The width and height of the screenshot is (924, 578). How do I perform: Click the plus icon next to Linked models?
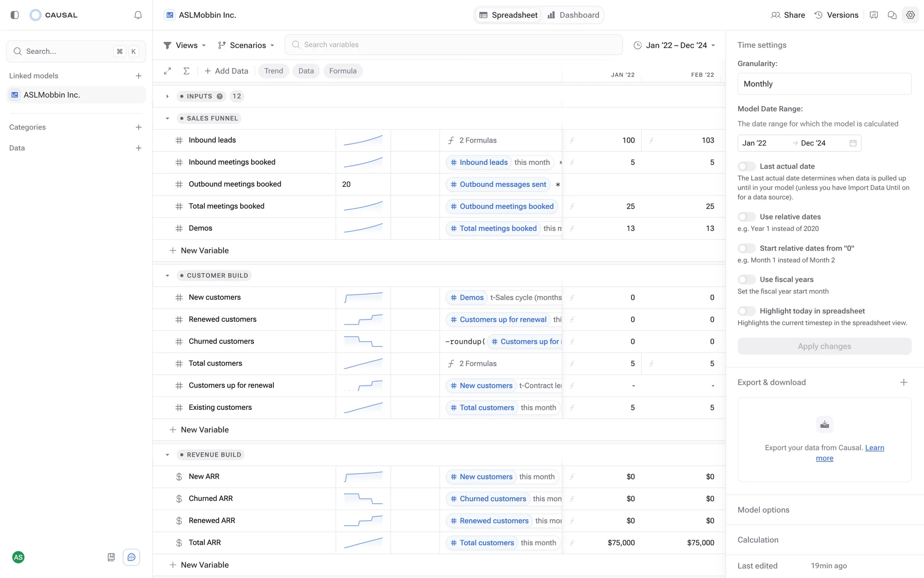coord(139,76)
